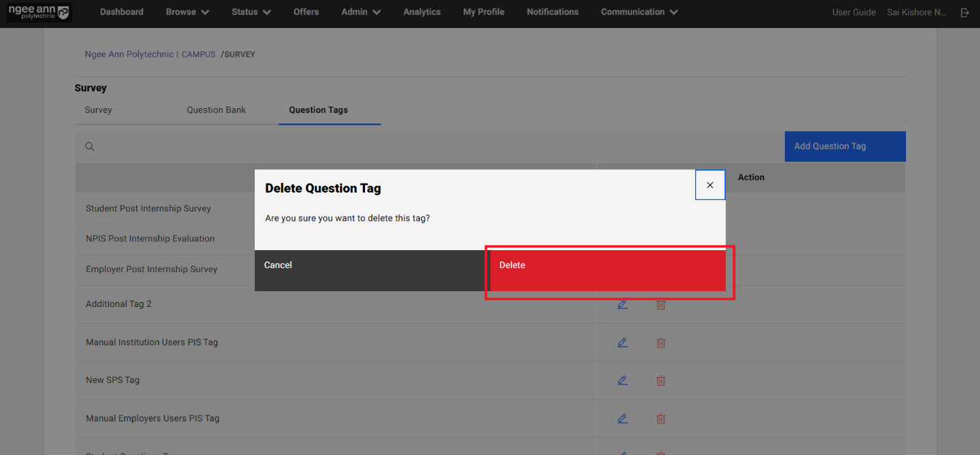
Task: Click trash icon for Manual Employers Users PIS Tag
Action: 661,418
